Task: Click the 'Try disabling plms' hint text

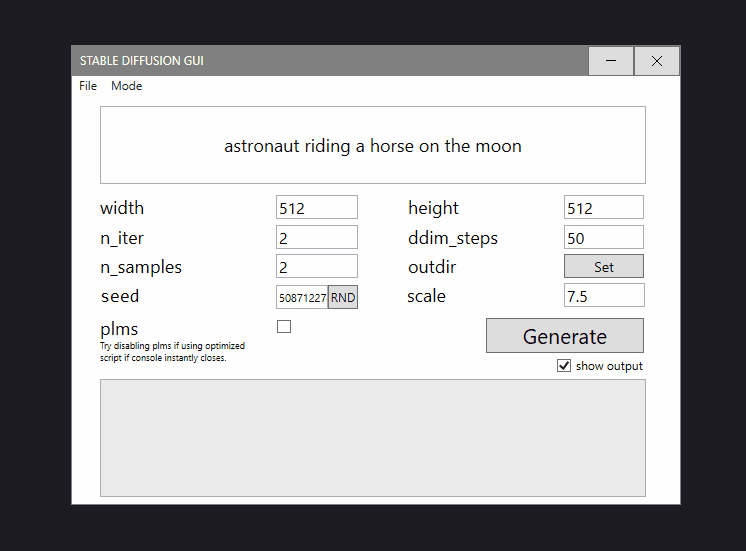Action: pos(172,352)
